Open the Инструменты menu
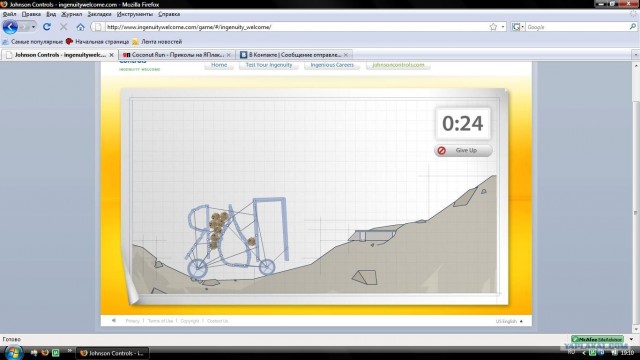Screen dimensions: 640x360 click(135, 14)
